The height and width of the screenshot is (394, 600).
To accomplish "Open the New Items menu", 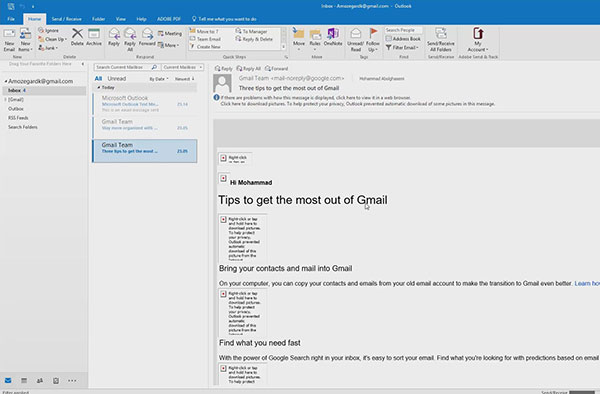I will coord(25,40).
